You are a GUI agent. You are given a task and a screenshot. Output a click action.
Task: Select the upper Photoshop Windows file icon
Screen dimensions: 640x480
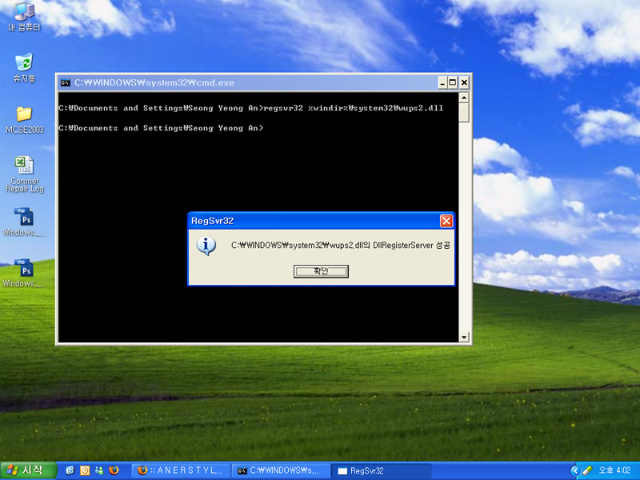click(24, 222)
